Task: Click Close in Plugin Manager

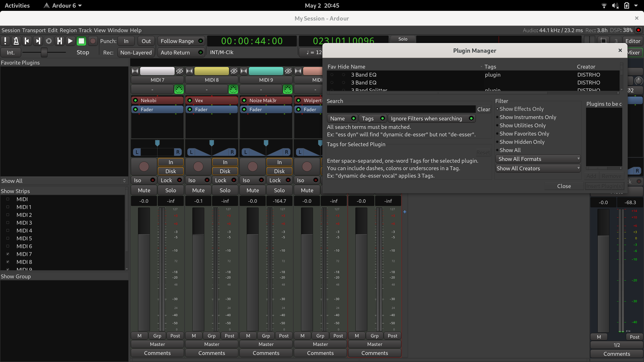Action: (x=564, y=186)
